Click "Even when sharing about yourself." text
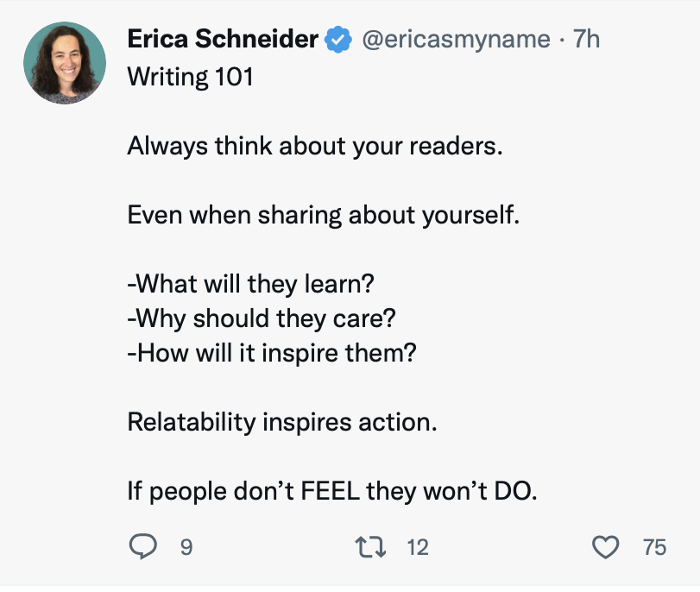This screenshot has width=700, height=592. tap(324, 214)
